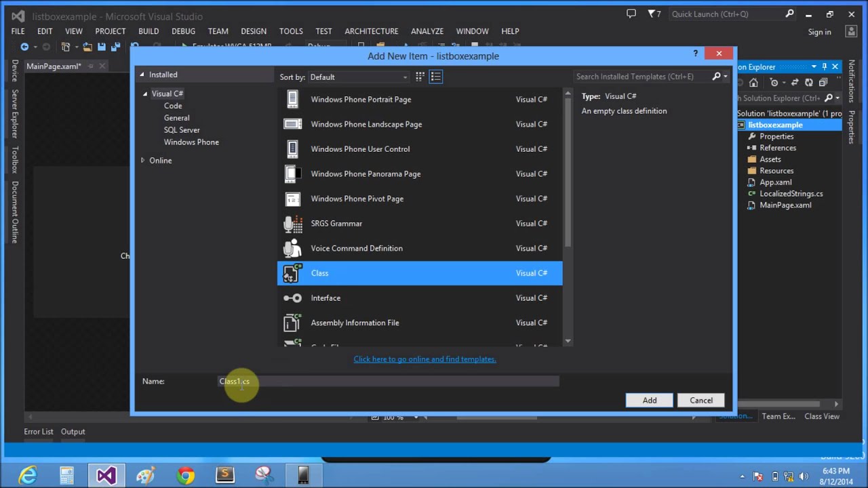
Task: Click the Name field containing Class1.cs
Action: pos(389,382)
